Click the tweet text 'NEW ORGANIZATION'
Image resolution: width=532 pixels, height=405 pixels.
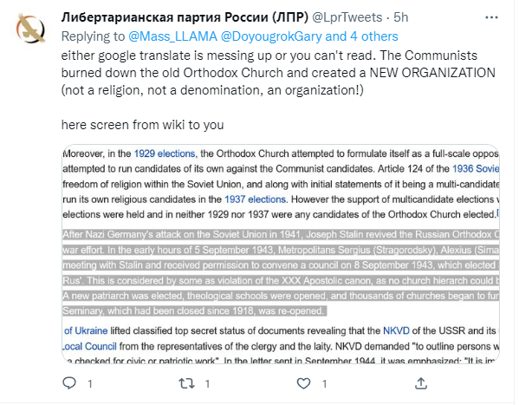click(x=432, y=73)
